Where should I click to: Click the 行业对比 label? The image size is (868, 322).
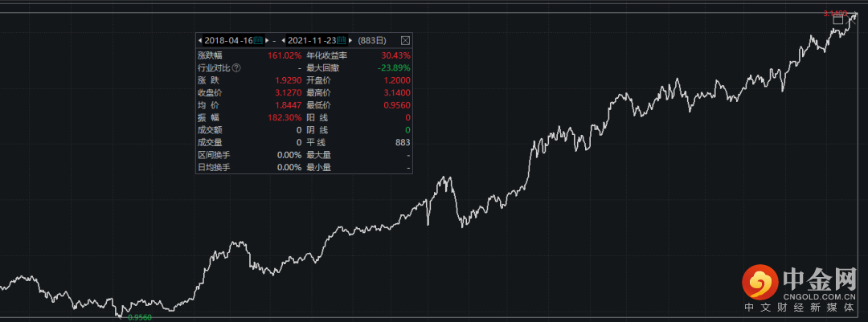[215, 67]
